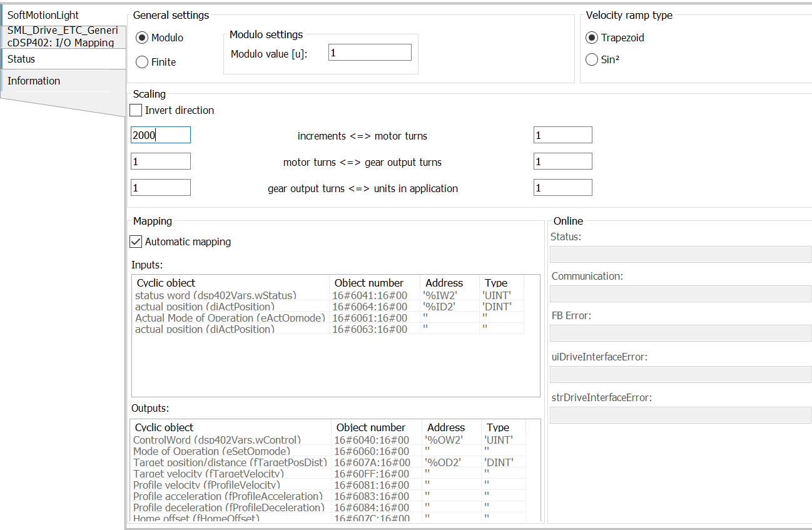Click the Modulo value input field

pyautogui.click(x=370, y=53)
